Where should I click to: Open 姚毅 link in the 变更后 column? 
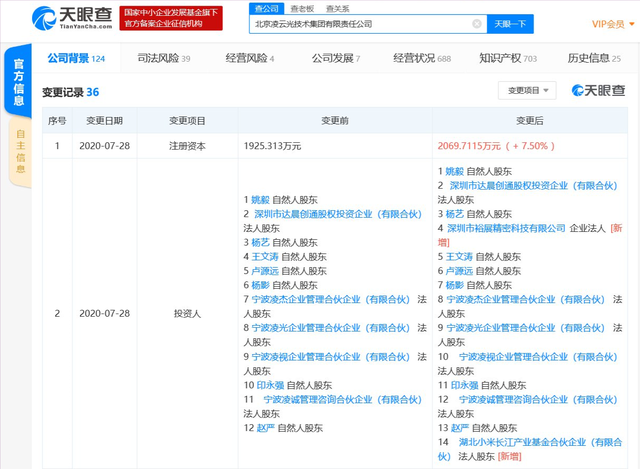454,171
